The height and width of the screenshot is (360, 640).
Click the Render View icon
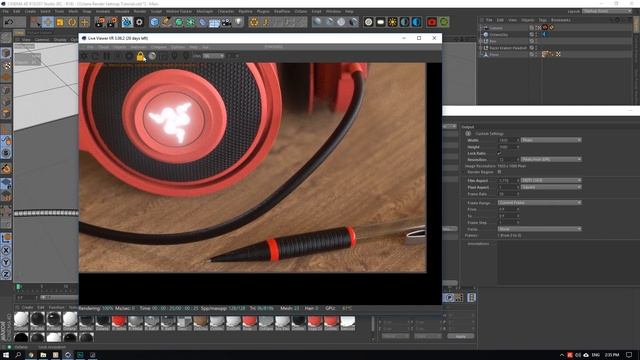100,22
